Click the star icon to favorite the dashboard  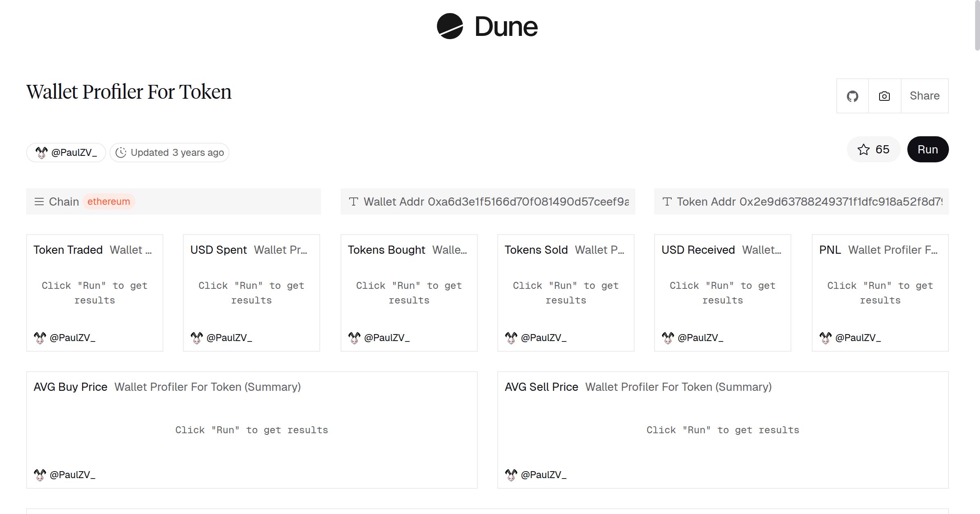(863, 150)
